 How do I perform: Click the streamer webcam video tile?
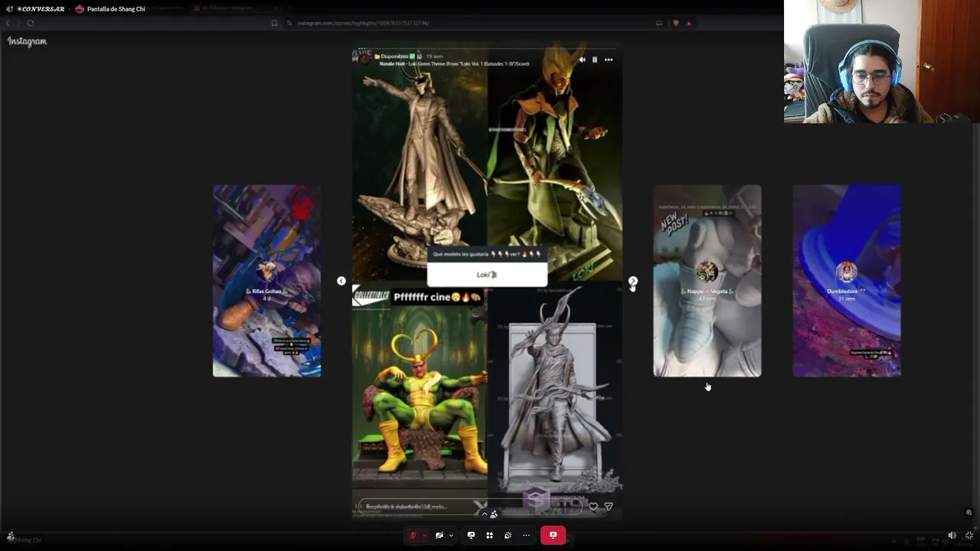(x=882, y=61)
